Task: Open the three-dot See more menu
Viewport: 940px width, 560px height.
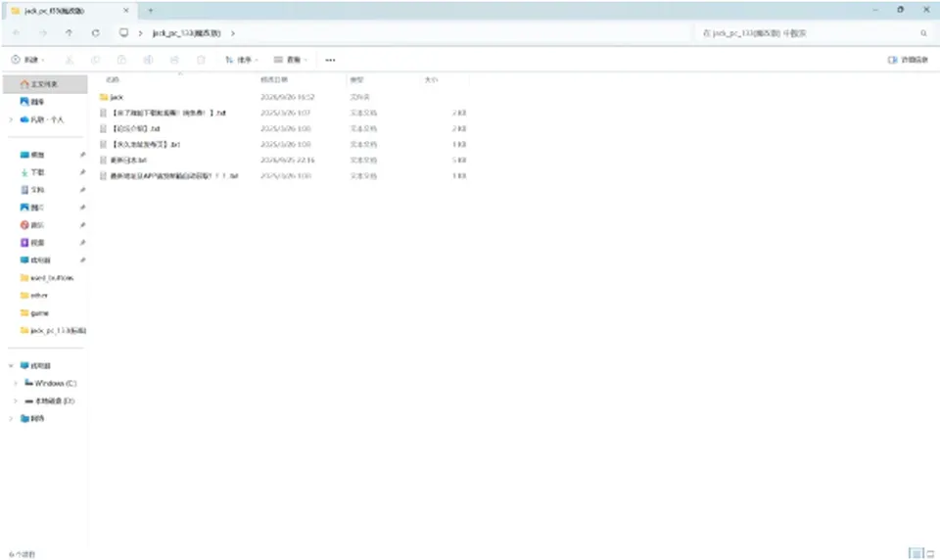Action: click(330, 60)
